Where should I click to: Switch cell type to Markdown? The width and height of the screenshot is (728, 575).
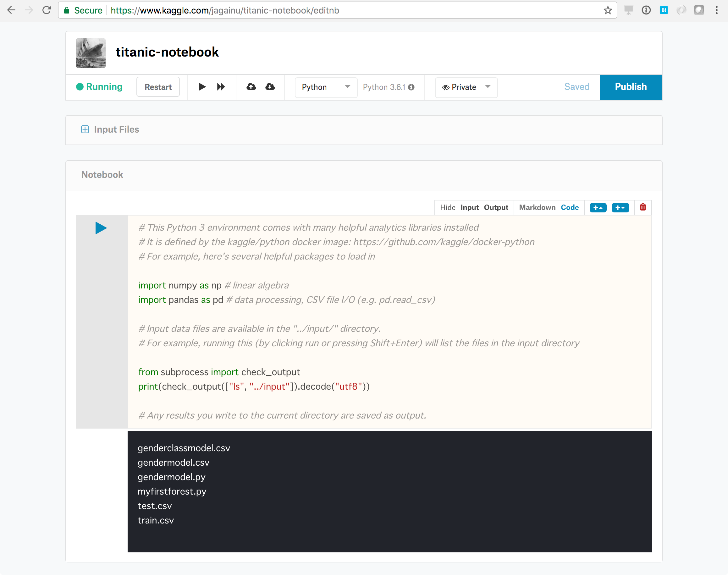tap(537, 207)
